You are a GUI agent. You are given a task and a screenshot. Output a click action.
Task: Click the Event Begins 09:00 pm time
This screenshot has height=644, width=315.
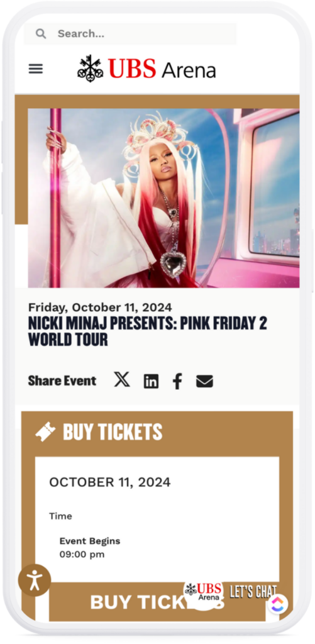tap(90, 548)
